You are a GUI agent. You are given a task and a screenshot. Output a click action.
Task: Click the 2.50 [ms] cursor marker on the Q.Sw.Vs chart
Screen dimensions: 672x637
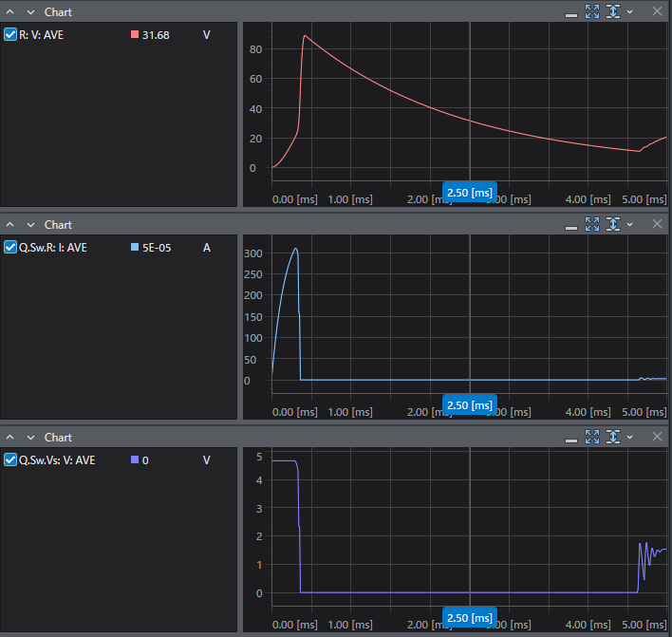[x=470, y=618]
